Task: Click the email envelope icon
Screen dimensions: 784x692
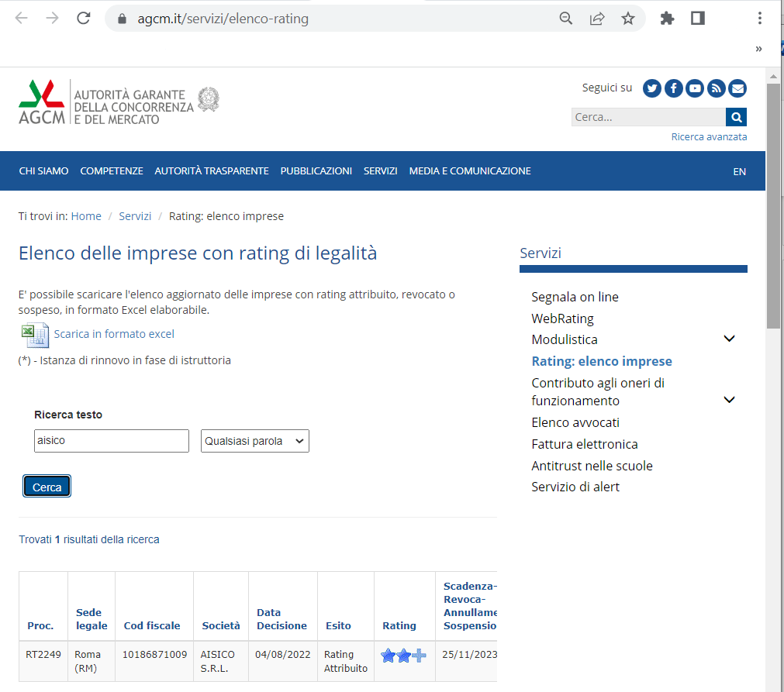Action: 737,88
